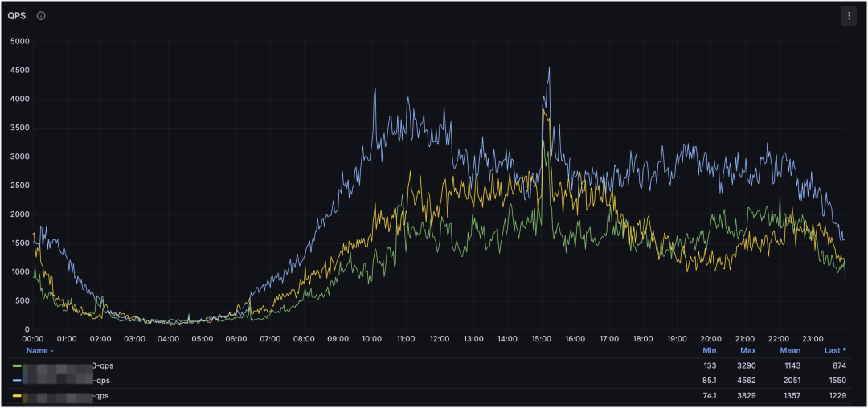This screenshot has height=408, width=868.
Task: Sort legend by Mean column
Action: tap(791, 350)
